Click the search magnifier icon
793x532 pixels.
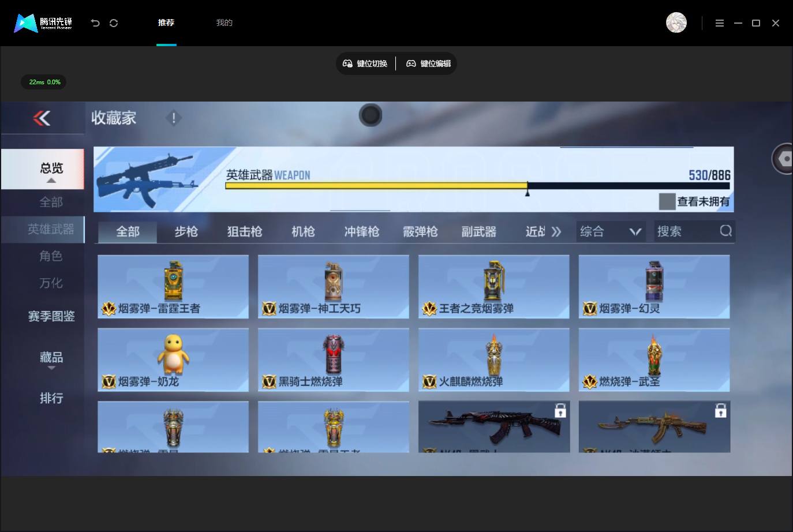click(726, 231)
